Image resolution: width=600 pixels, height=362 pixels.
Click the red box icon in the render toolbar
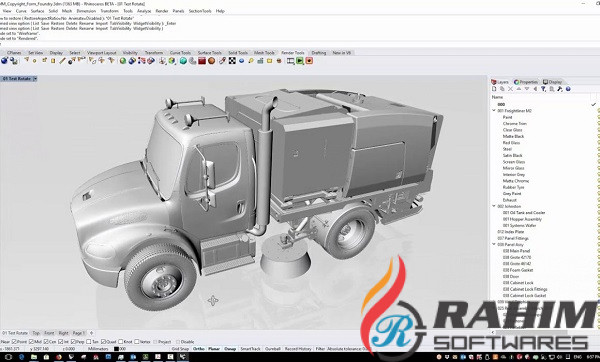202,60
